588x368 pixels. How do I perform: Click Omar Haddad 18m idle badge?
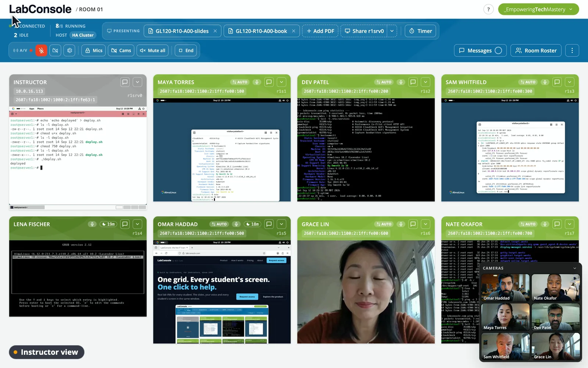252,224
